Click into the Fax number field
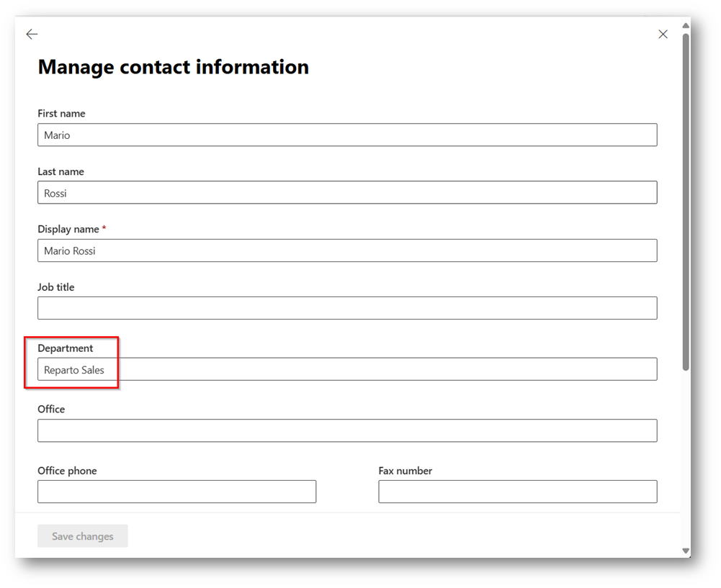Image resolution: width=721 pixels, height=588 pixels. [x=517, y=492]
